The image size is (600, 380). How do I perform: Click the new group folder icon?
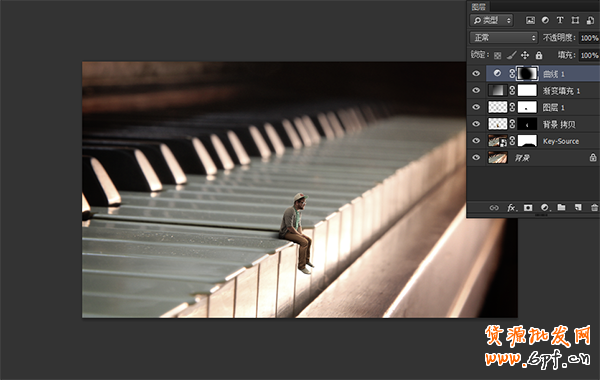click(561, 207)
